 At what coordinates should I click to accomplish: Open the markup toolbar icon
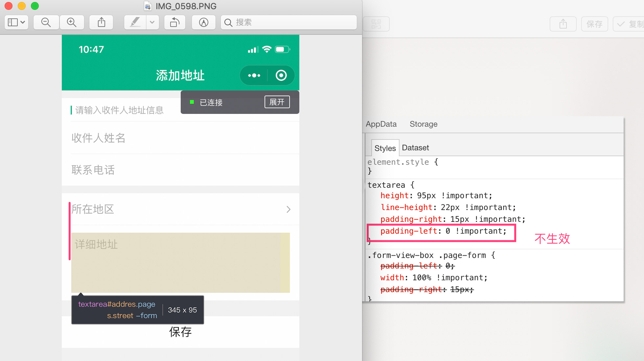tap(203, 22)
